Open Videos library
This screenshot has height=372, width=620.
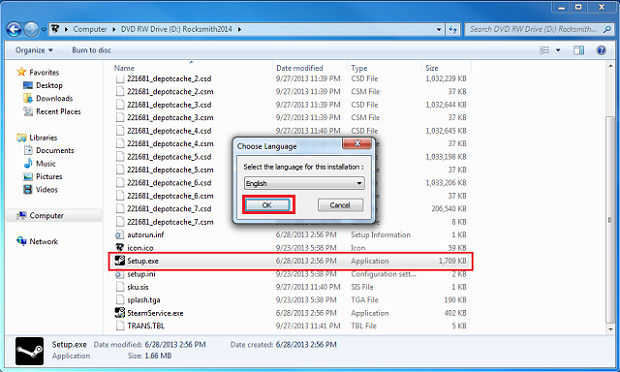(x=47, y=190)
